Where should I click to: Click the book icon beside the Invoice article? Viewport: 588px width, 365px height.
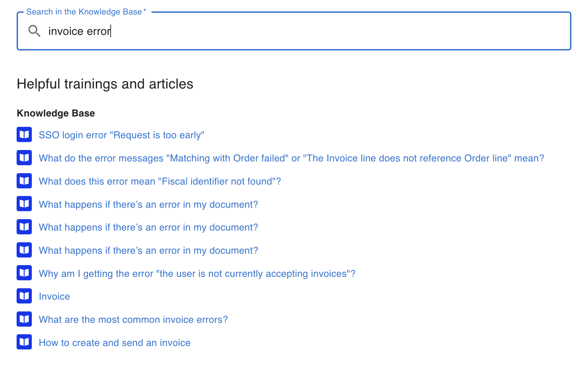[x=24, y=296]
